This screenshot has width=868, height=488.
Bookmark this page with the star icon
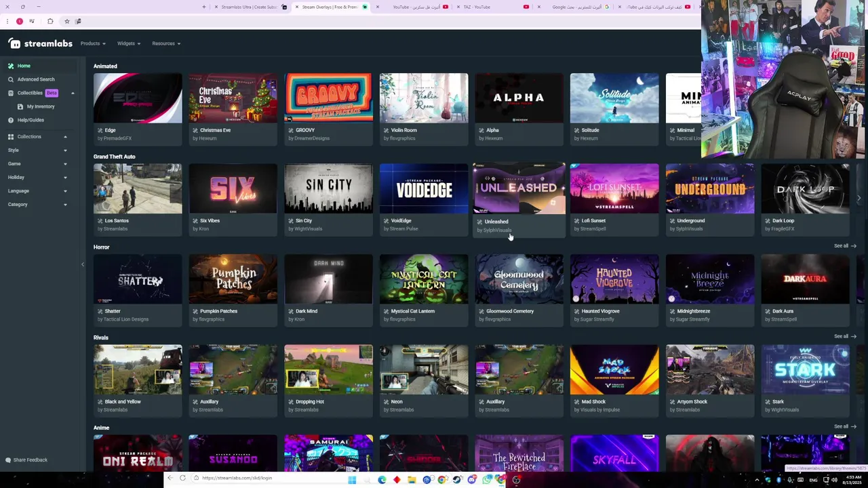[x=66, y=21]
